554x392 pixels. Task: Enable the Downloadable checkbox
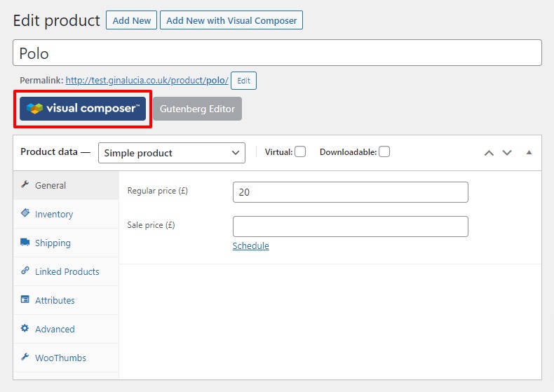(x=384, y=152)
